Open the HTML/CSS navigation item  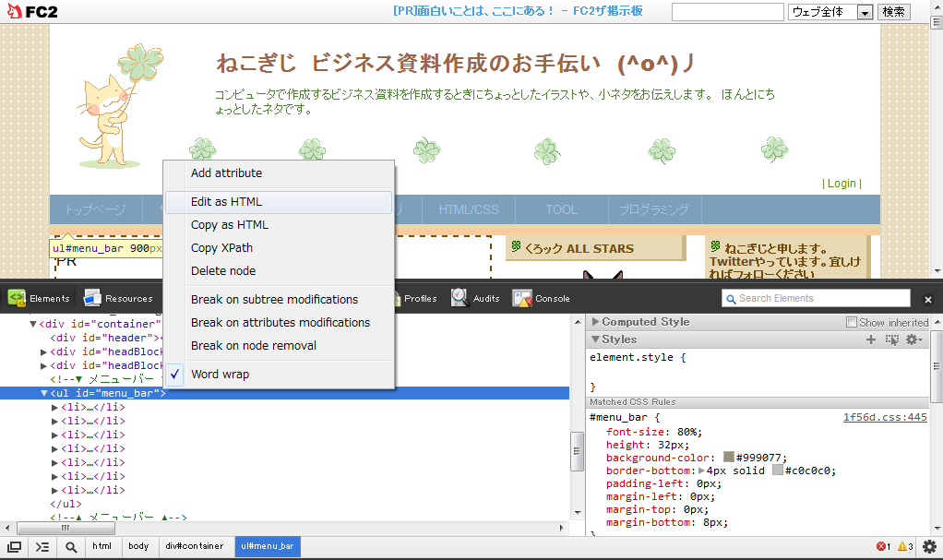click(469, 209)
